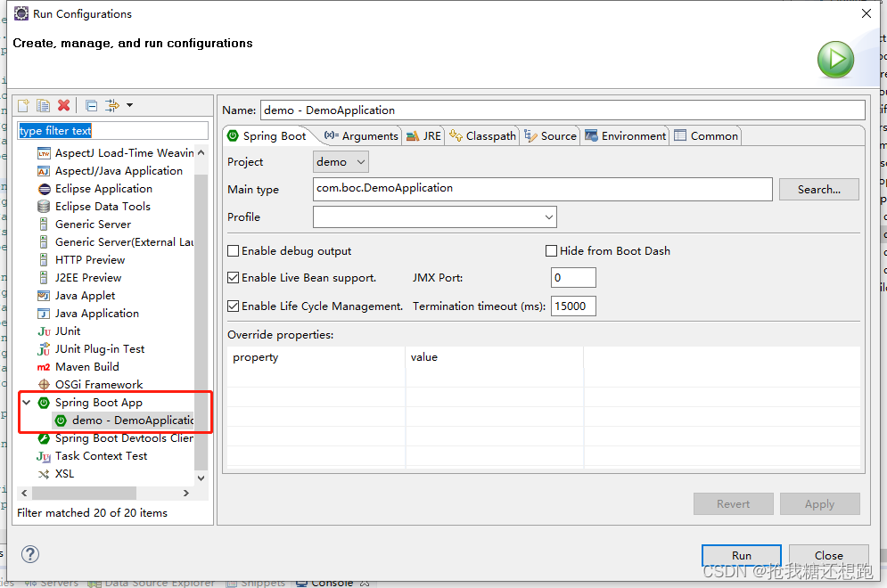Viewport: 887px width, 588px height.
Task: Click the Maven Build m2 icon
Action: 44,367
